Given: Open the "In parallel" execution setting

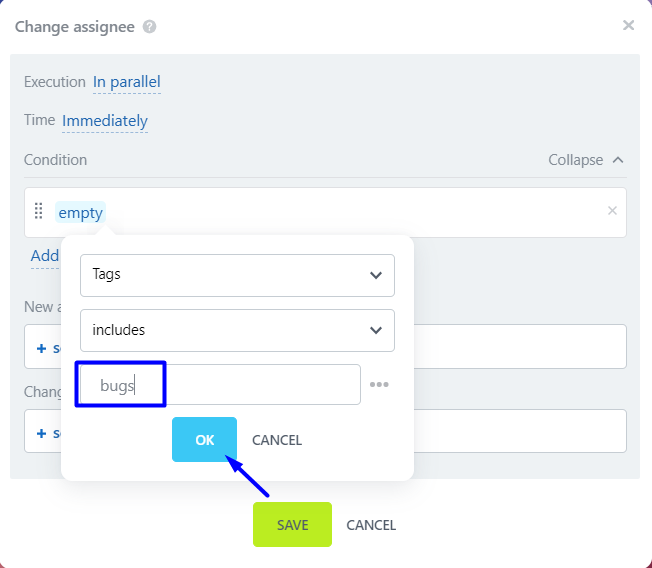Looking at the screenshot, I should coord(126,82).
